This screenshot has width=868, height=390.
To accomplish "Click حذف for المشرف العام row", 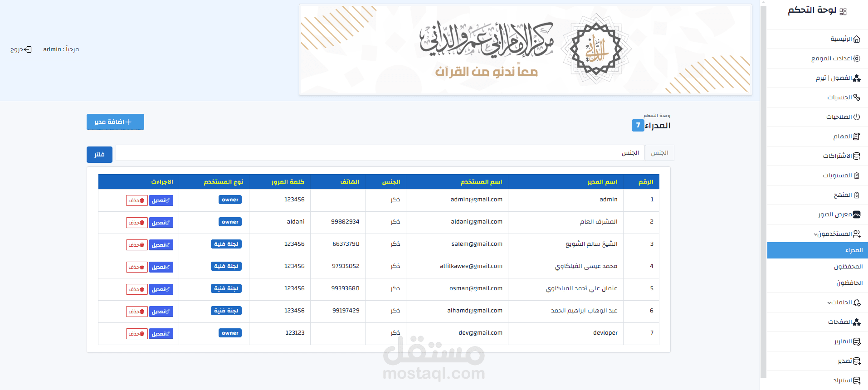I will coord(137,223).
